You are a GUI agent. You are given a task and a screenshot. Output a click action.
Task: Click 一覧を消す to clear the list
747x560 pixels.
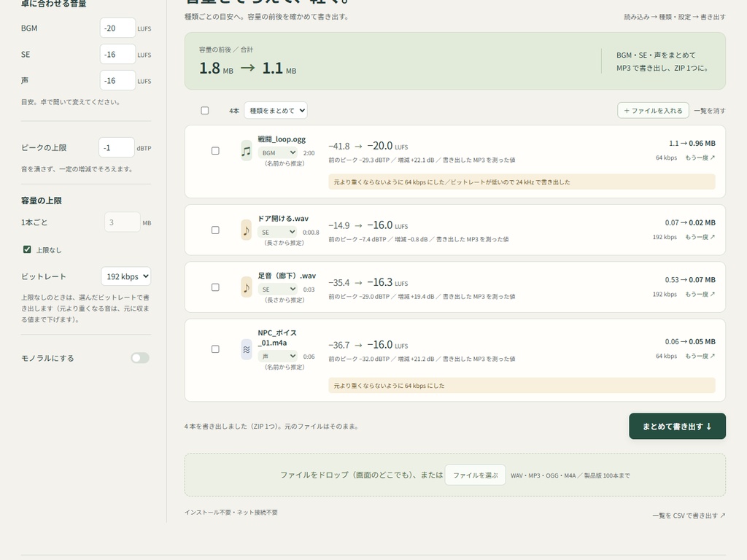click(709, 111)
